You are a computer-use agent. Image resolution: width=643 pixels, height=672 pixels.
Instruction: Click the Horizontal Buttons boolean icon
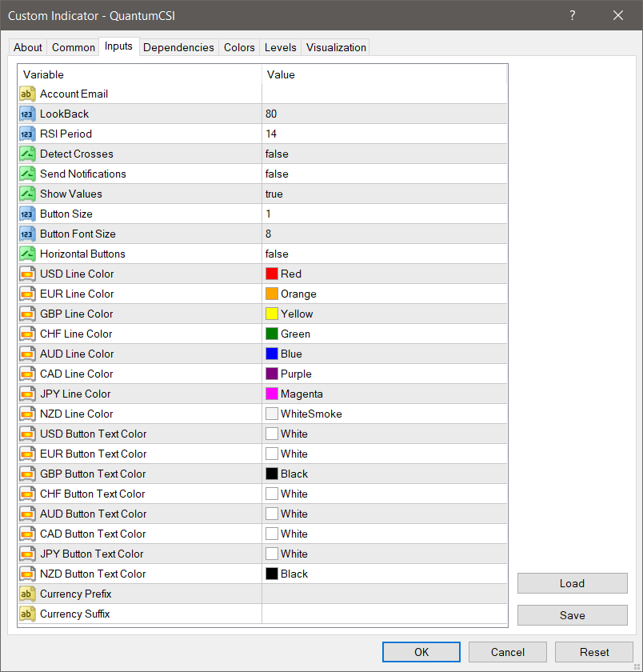(27, 254)
